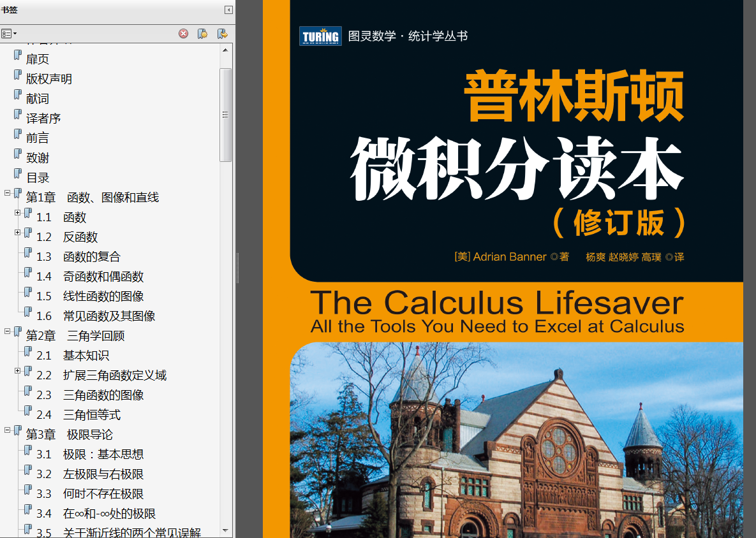Screen dimensions: 756x538
Task: Jump to bookmark 1.2 反函数
Action: (67, 237)
